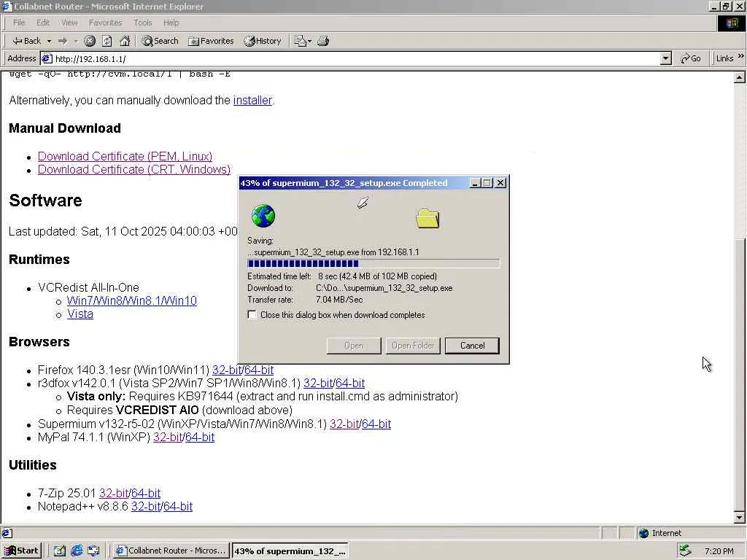Click the Go button next to address bar
The height and width of the screenshot is (560, 747).
click(x=690, y=58)
